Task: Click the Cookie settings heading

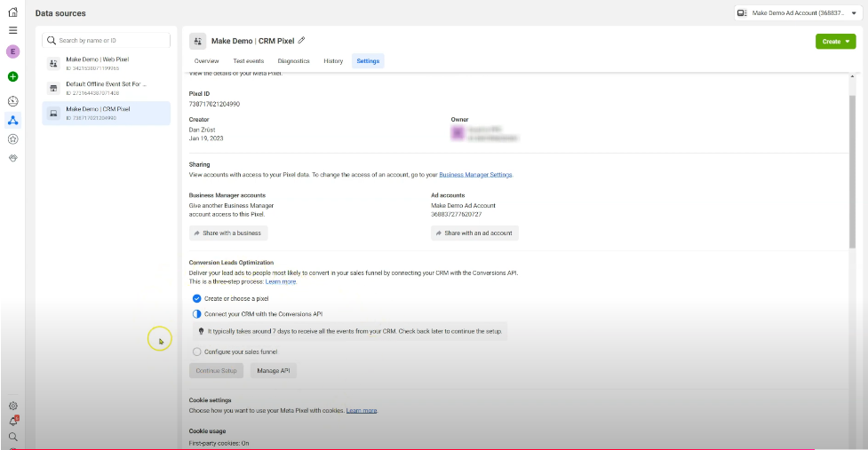Action: (210, 400)
